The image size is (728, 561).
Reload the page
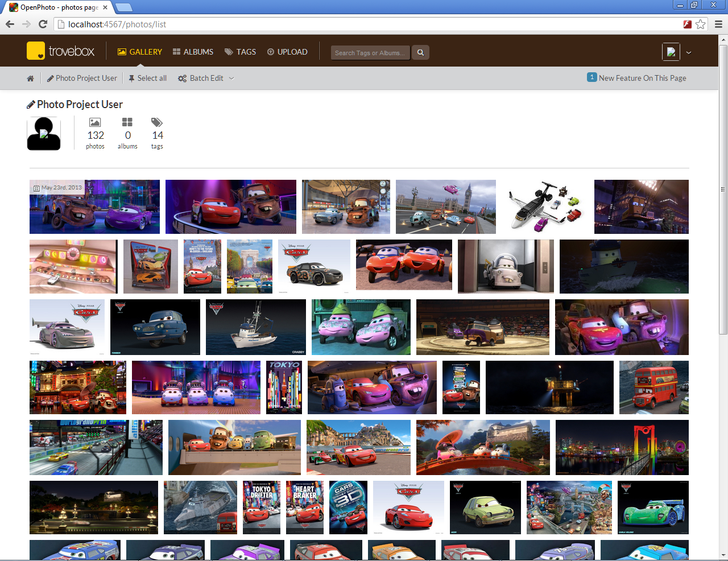point(43,24)
